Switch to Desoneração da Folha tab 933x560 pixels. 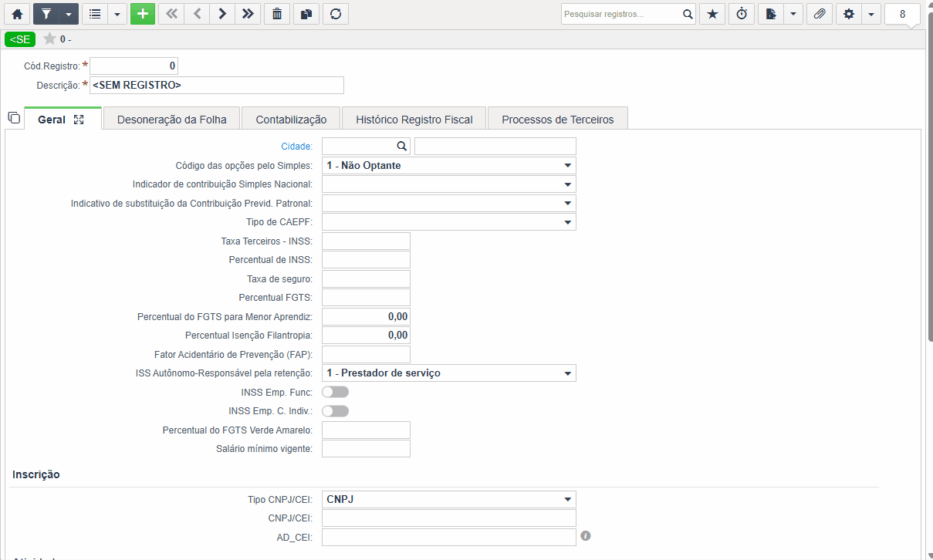click(172, 120)
